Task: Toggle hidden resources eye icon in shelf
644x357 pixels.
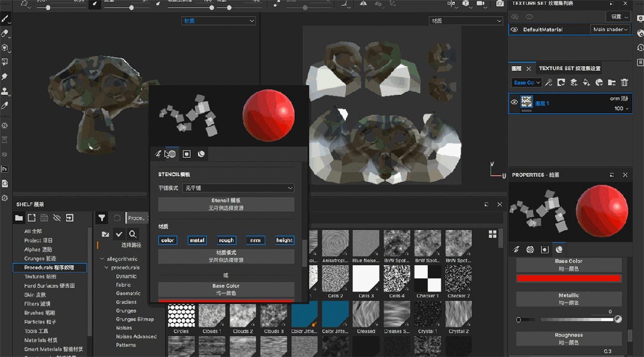Action: [57, 218]
